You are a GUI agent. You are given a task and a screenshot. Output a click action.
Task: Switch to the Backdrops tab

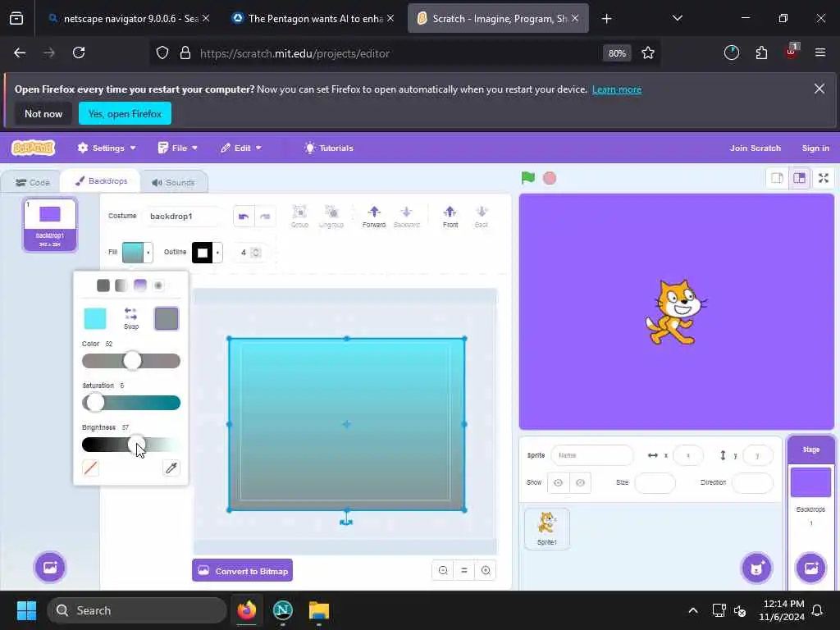coord(101,181)
